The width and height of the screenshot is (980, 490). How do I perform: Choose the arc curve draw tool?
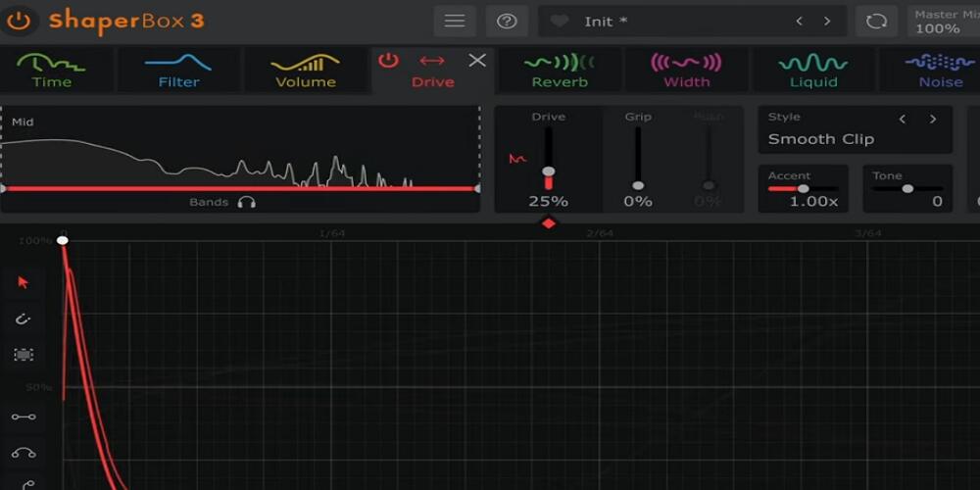[24, 453]
